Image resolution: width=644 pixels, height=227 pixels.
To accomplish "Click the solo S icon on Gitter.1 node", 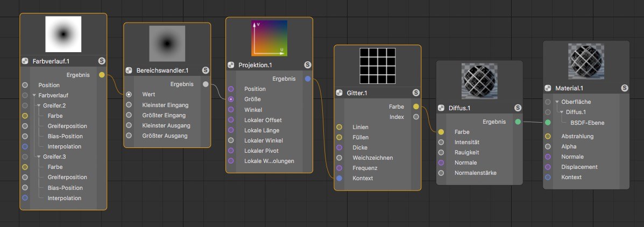I will coord(416,93).
